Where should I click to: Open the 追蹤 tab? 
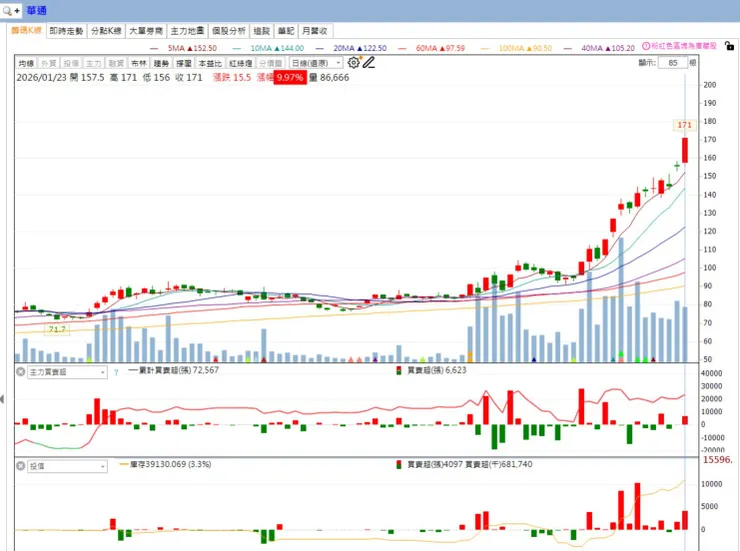(261, 31)
